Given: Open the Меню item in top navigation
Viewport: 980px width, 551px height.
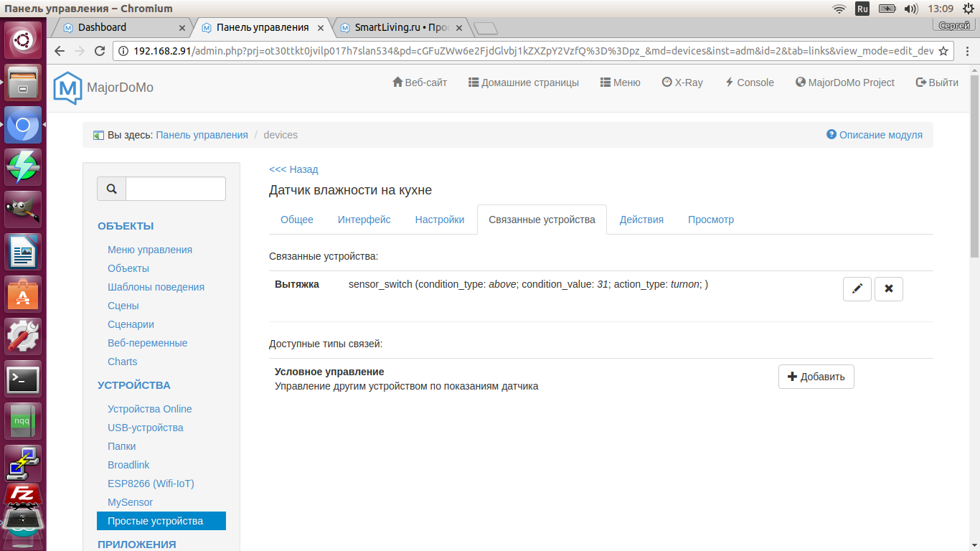Looking at the screenshot, I should tap(620, 83).
